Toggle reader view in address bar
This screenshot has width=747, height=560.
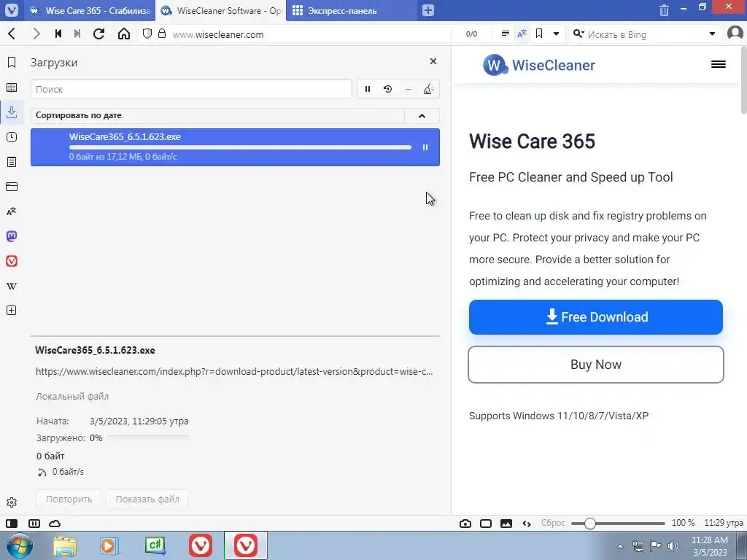(506, 34)
